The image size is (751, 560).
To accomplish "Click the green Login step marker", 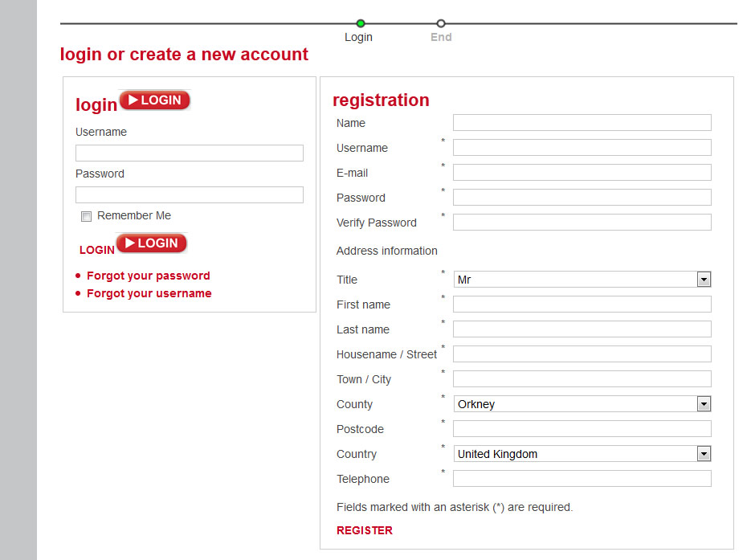I will pyautogui.click(x=361, y=23).
